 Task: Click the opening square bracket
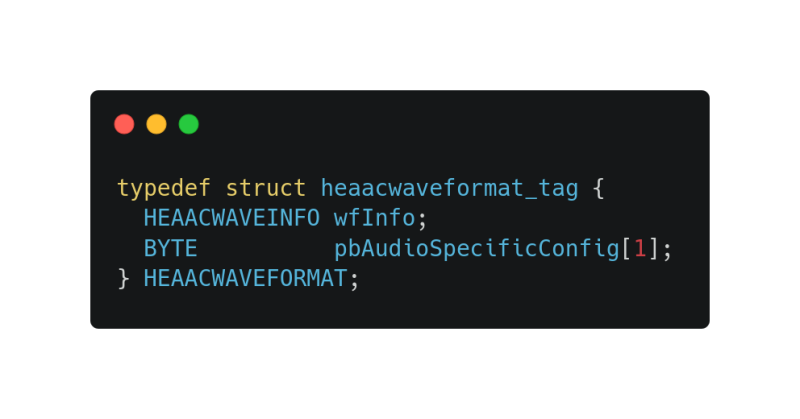click(x=627, y=249)
